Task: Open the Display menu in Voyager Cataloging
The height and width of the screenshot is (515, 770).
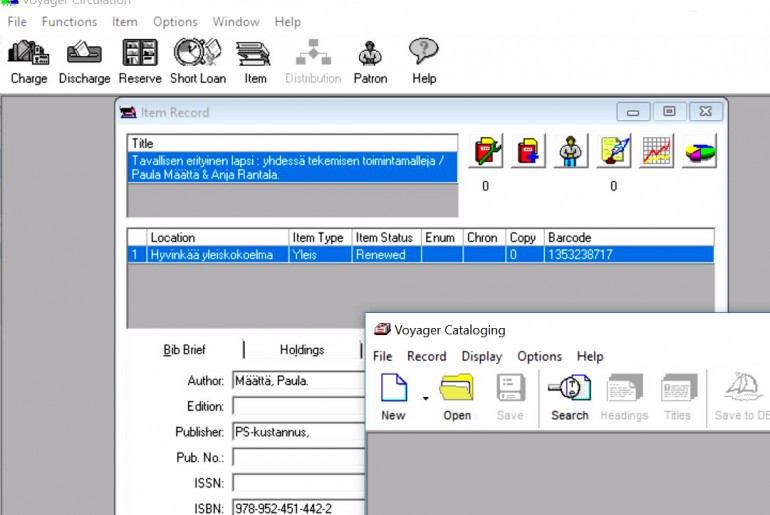Action: pos(482,356)
